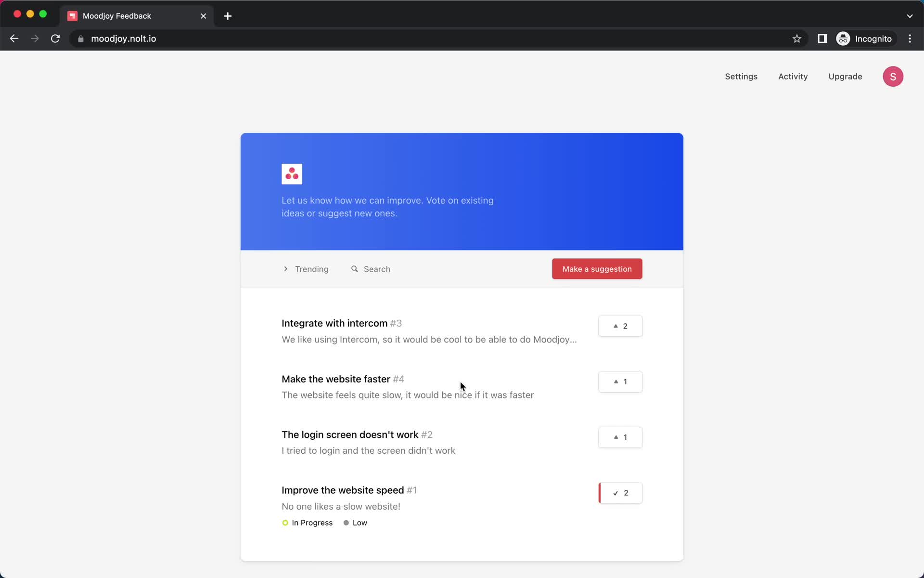Toggle the 'In Progress' status indicator
Screen dimensions: 924x578
coord(307,523)
